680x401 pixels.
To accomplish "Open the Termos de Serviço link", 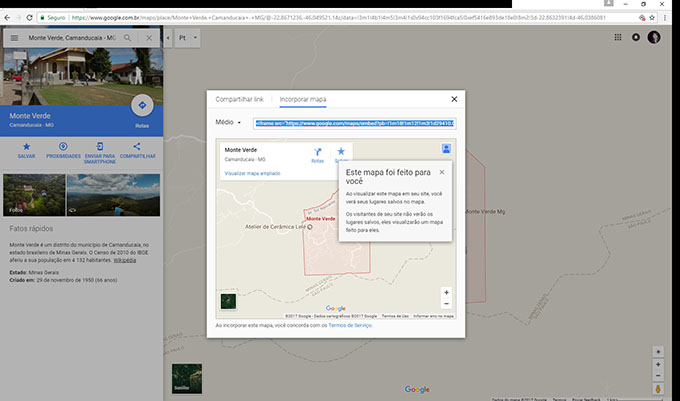I will [350, 325].
